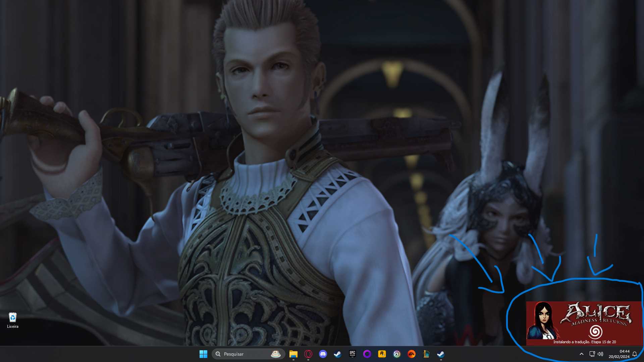This screenshot has width=644, height=362.
Task: Open the purple ring app icon
Action: pyautogui.click(x=367, y=354)
